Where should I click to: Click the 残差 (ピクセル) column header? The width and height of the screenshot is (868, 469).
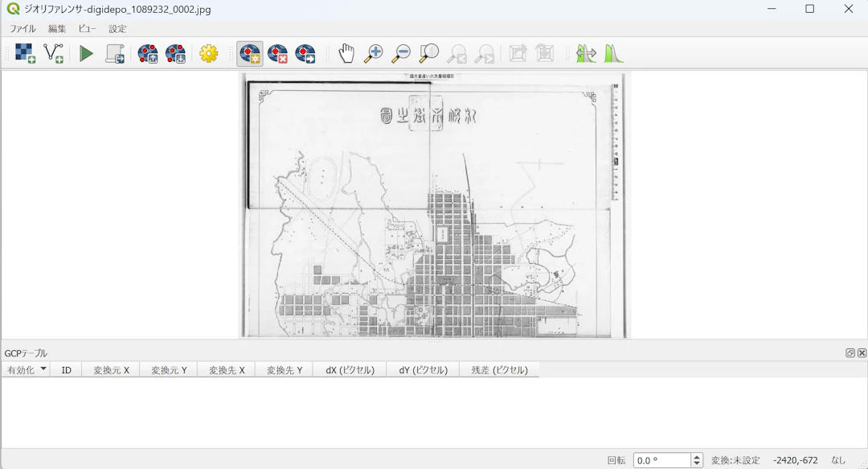[x=499, y=370]
